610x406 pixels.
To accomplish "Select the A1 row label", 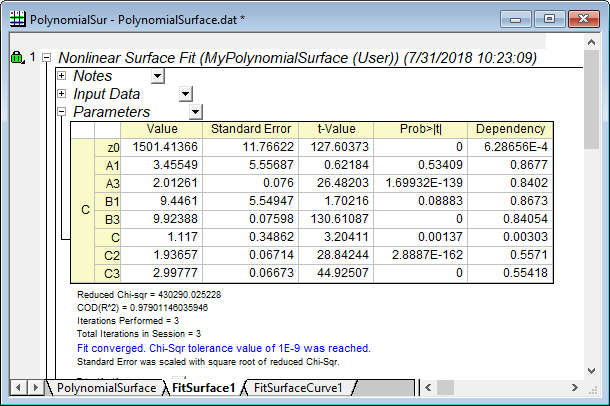I will [x=108, y=165].
